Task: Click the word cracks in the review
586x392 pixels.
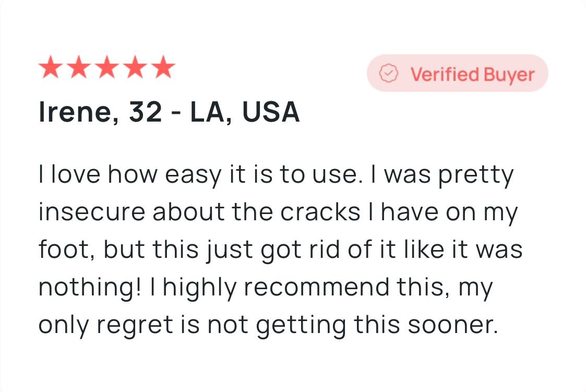Action: tap(320, 212)
